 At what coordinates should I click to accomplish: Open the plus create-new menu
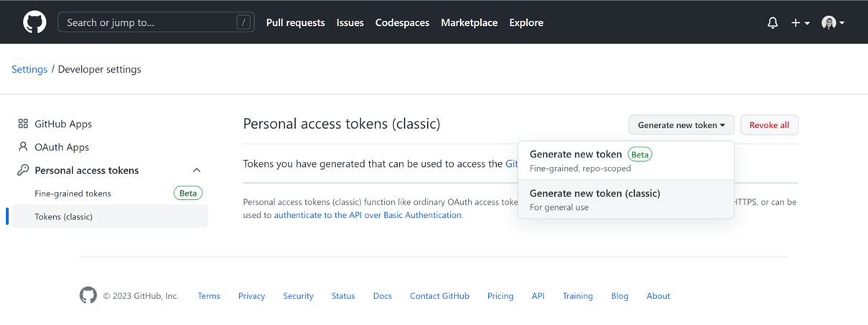pos(801,23)
